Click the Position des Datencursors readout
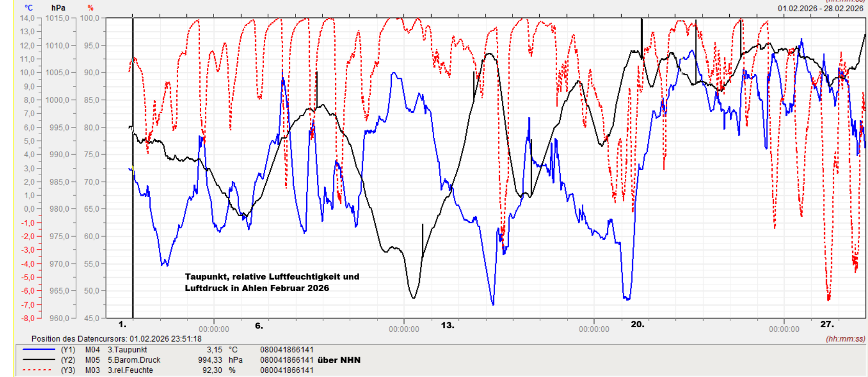The image size is (868, 377). (116, 339)
